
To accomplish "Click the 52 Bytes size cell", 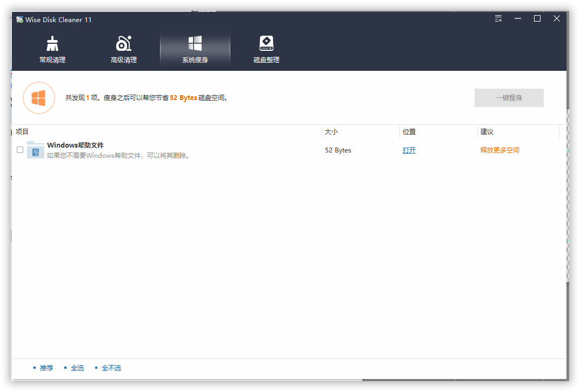I will 338,150.
